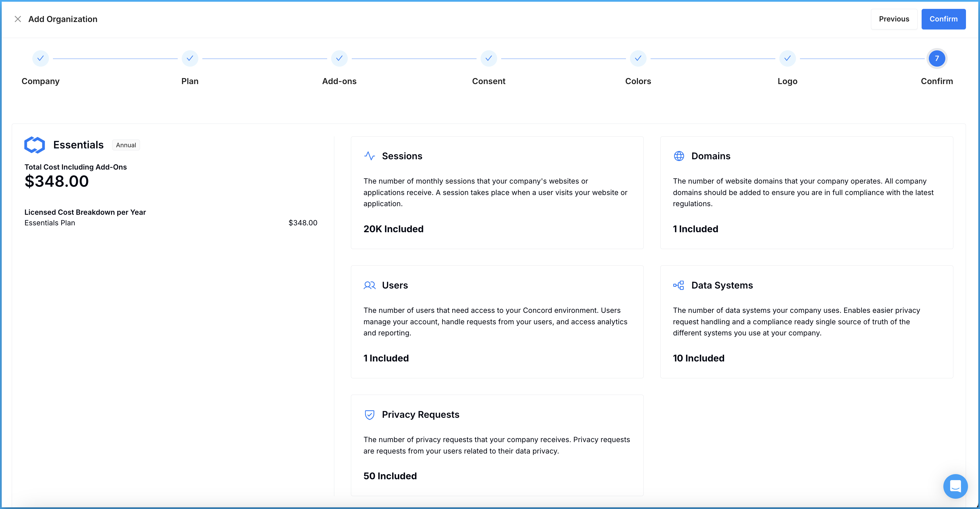Viewport: 980px width, 509px height.
Task: Click the Plan step label
Action: [x=190, y=81]
